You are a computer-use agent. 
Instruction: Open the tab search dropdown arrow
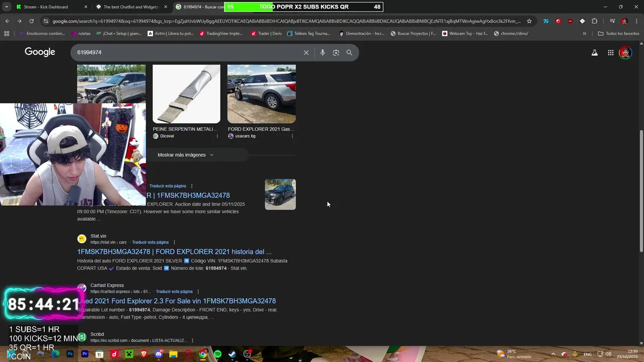(x=7, y=7)
